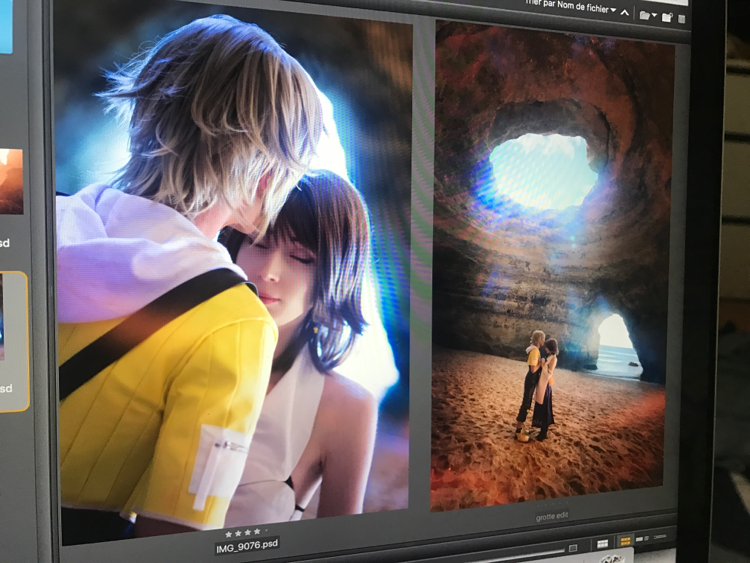Viewport: 750px width, 563px height.
Task: Switch to details view icon
Action: pos(641,539)
